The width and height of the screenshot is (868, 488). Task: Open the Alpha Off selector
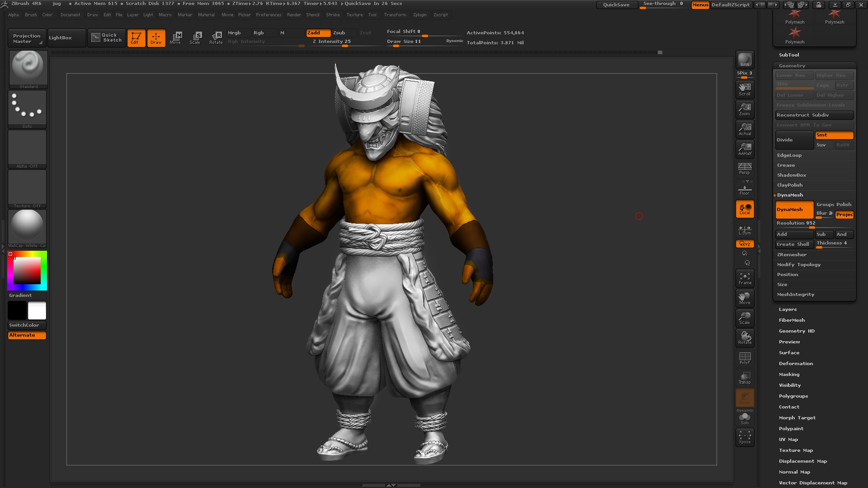click(x=27, y=149)
